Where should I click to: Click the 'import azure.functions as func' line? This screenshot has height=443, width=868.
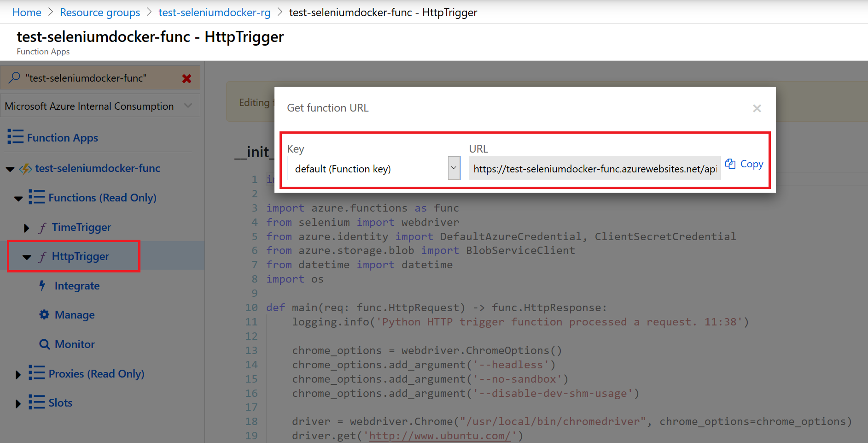pyautogui.click(x=362, y=208)
